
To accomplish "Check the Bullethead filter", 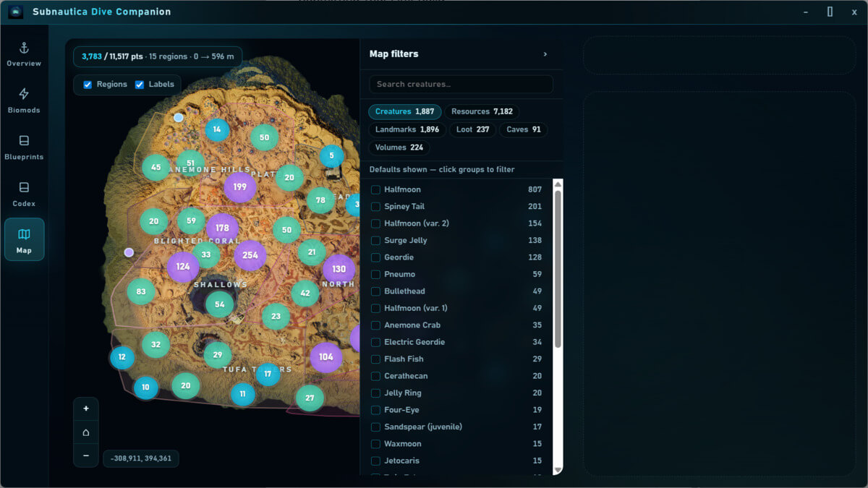I will coord(375,291).
